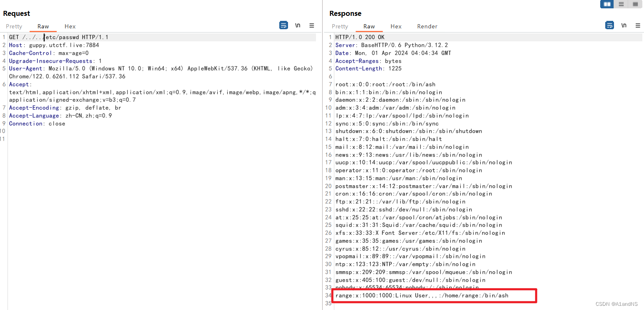Click Content-Length: 1225 response header
This screenshot has width=644, height=310.
pos(368,69)
